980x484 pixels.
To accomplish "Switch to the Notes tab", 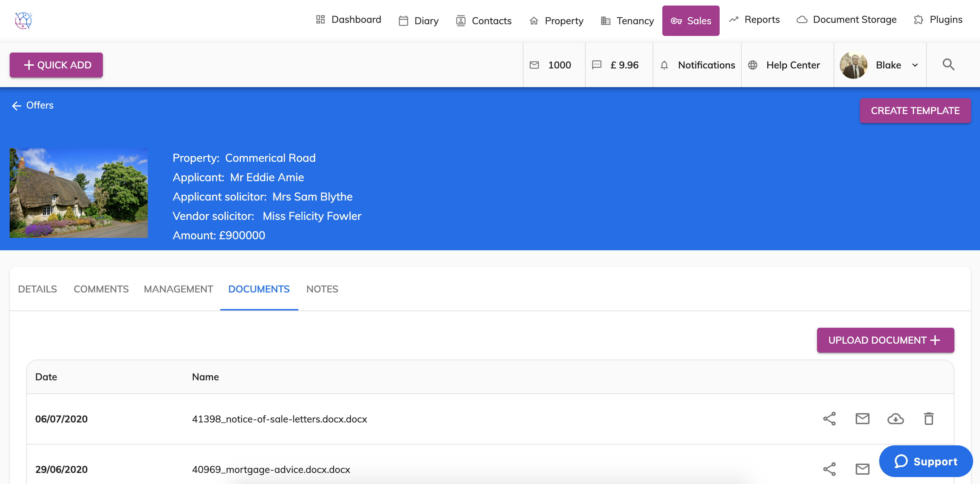I will [x=322, y=289].
